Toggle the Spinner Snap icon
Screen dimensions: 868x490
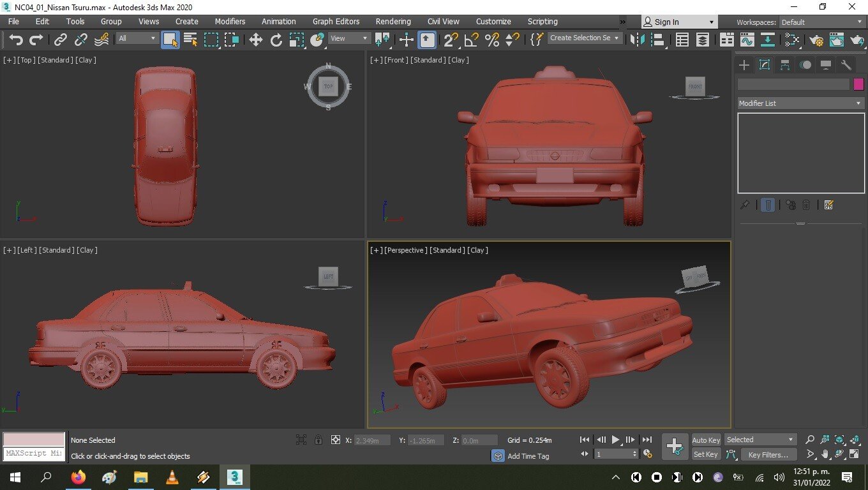pyautogui.click(x=512, y=40)
